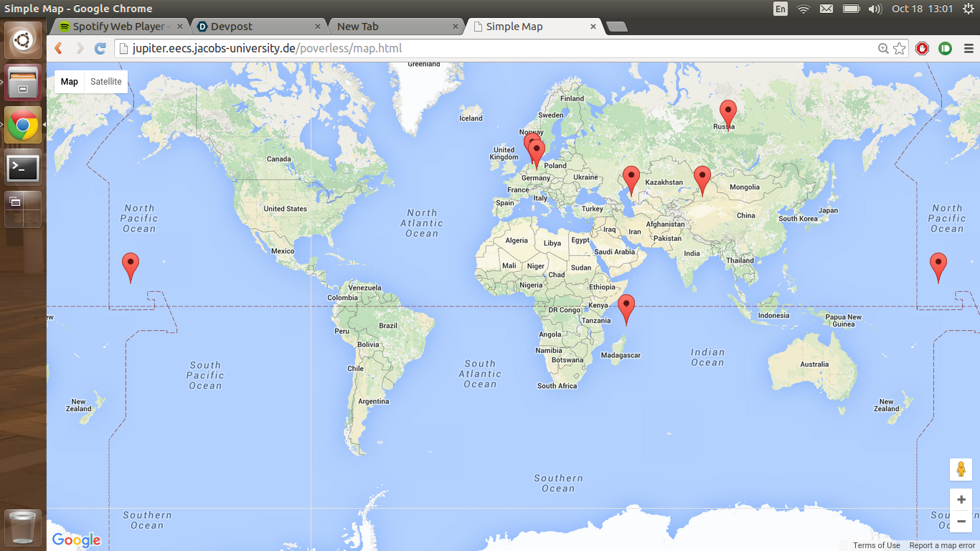Click the map marker east of Kazakhstan

click(x=702, y=181)
